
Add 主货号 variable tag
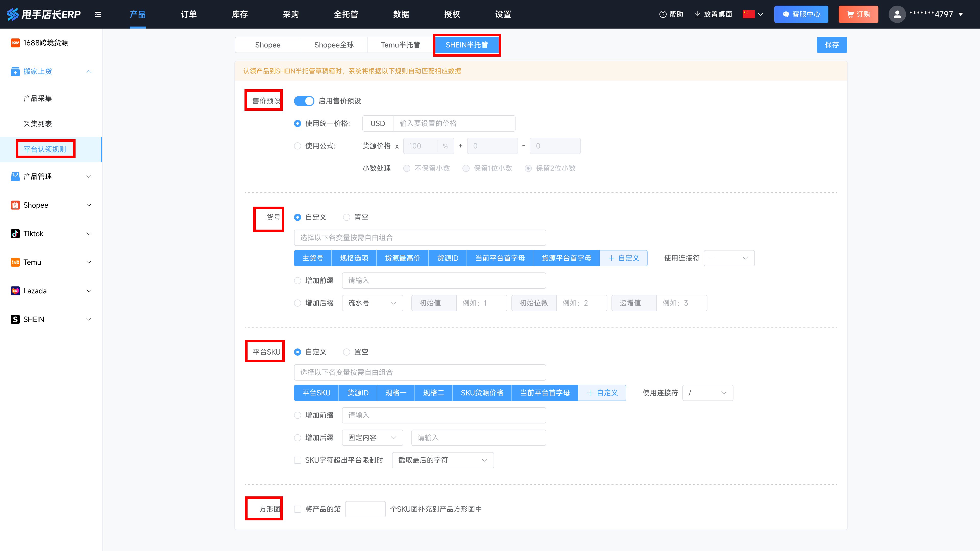[x=313, y=258]
